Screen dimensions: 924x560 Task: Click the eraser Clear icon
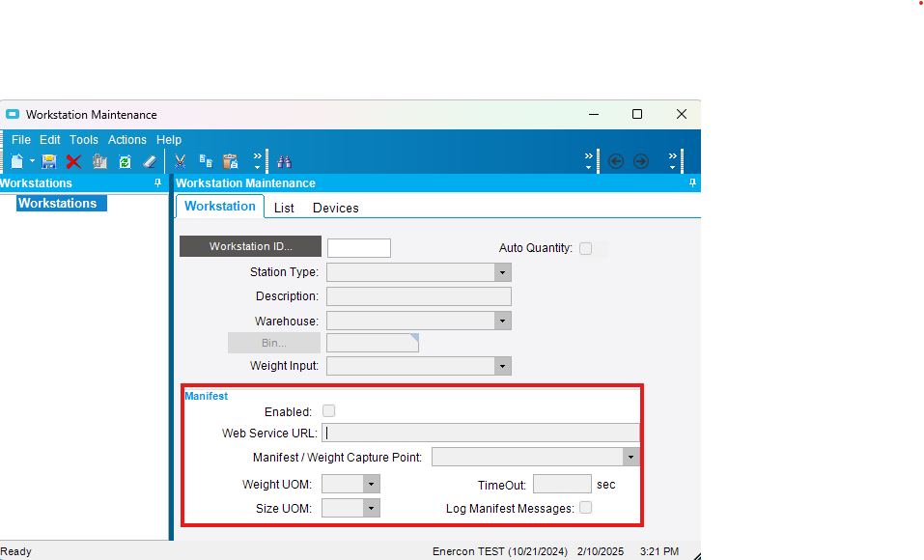coord(150,161)
